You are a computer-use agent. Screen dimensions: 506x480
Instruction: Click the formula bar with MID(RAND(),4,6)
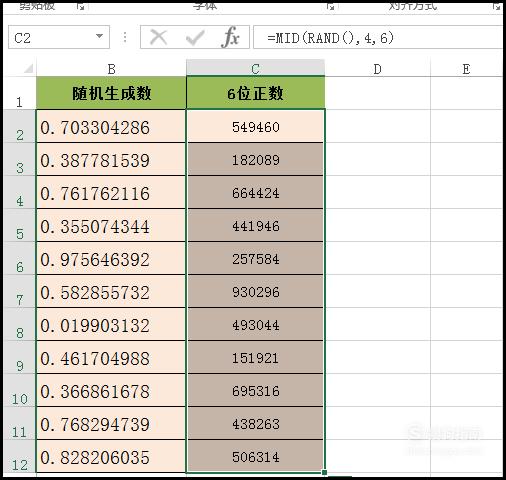(378, 37)
